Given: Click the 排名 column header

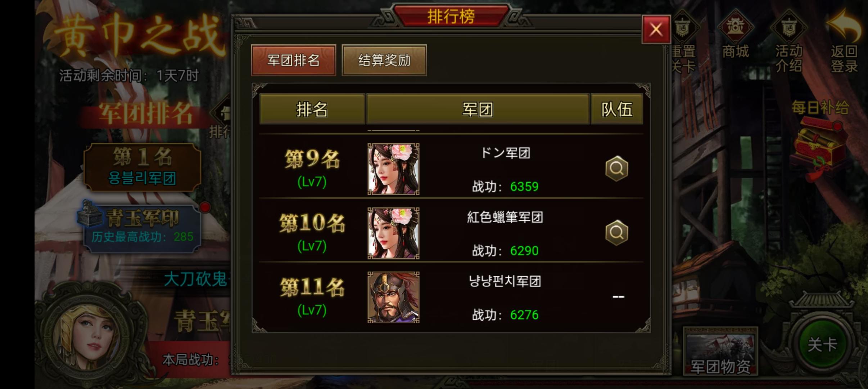Looking at the screenshot, I should (x=312, y=109).
